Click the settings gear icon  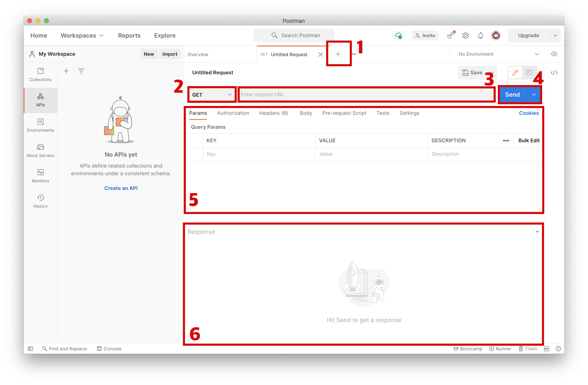point(465,35)
